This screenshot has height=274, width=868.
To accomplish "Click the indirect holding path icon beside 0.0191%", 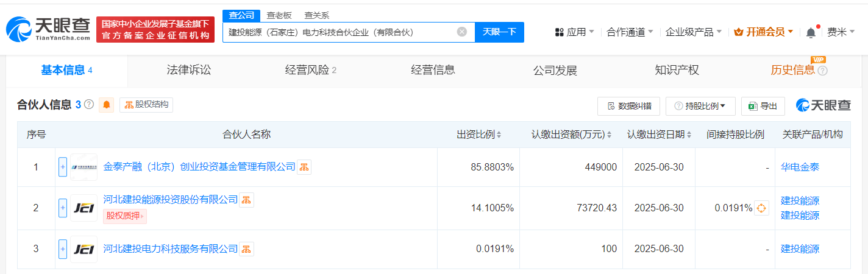I will point(761,208).
